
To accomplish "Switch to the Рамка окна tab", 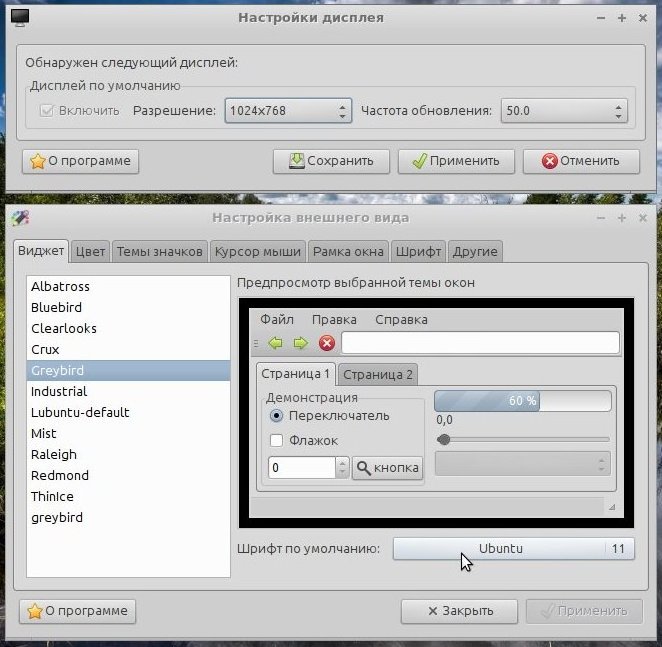I will click(x=348, y=252).
